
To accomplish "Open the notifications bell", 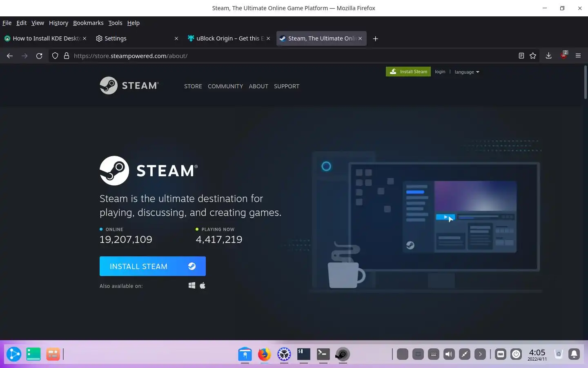I will click(x=574, y=354).
